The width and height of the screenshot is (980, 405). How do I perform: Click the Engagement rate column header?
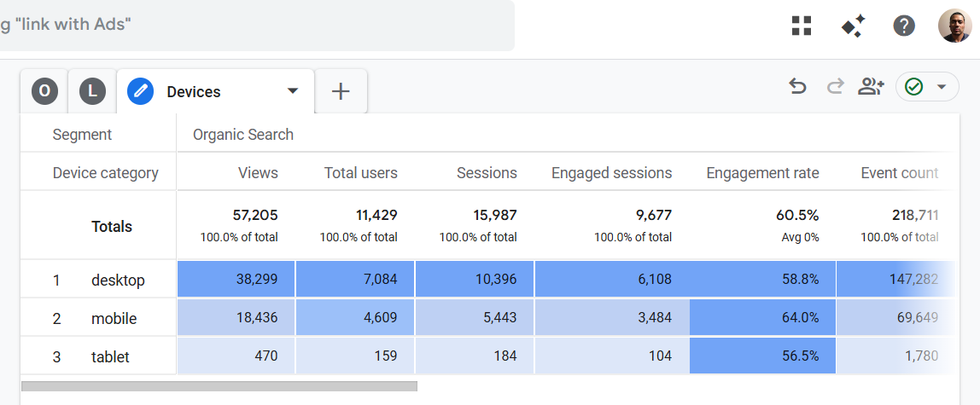762,173
